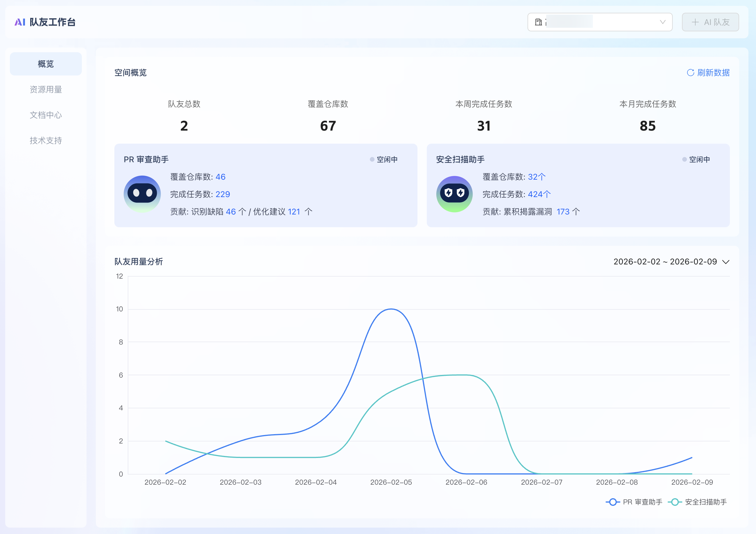Open the workspace selector dropdown chevron
756x534 pixels.
coord(663,22)
